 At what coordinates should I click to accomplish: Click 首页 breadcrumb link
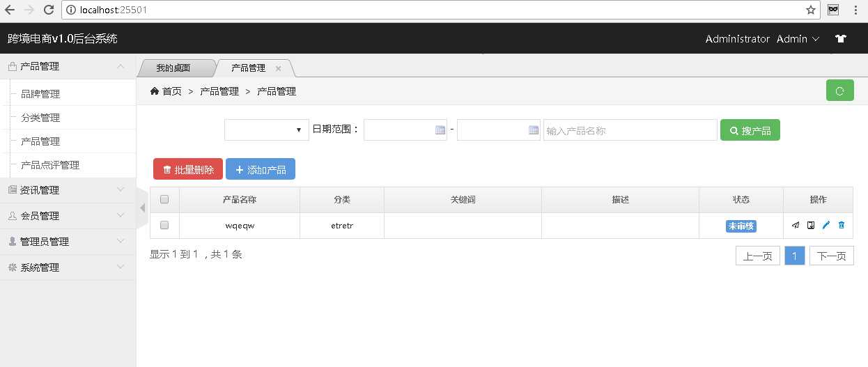(x=172, y=91)
